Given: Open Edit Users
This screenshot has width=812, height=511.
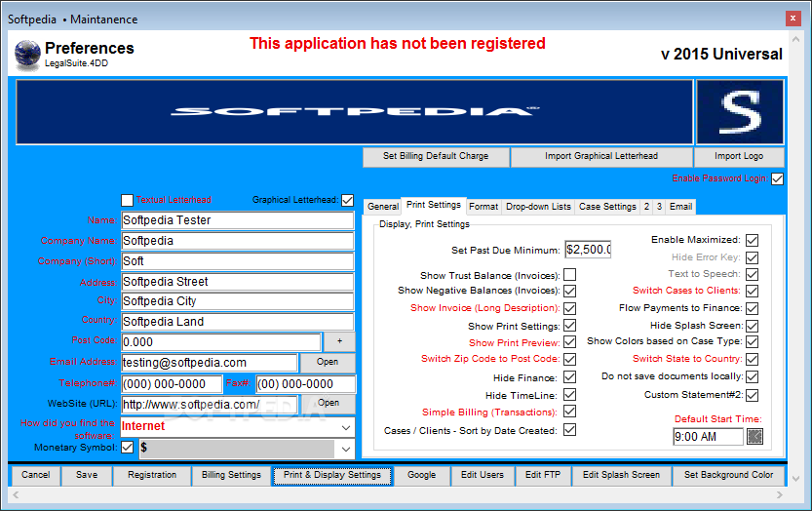Looking at the screenshot, I should pyautogui.click(x=483, y=475).
